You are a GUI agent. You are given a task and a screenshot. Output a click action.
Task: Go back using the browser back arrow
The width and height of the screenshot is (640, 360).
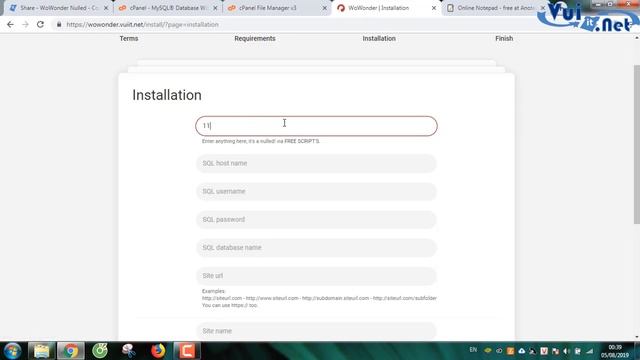pos(10,24)
